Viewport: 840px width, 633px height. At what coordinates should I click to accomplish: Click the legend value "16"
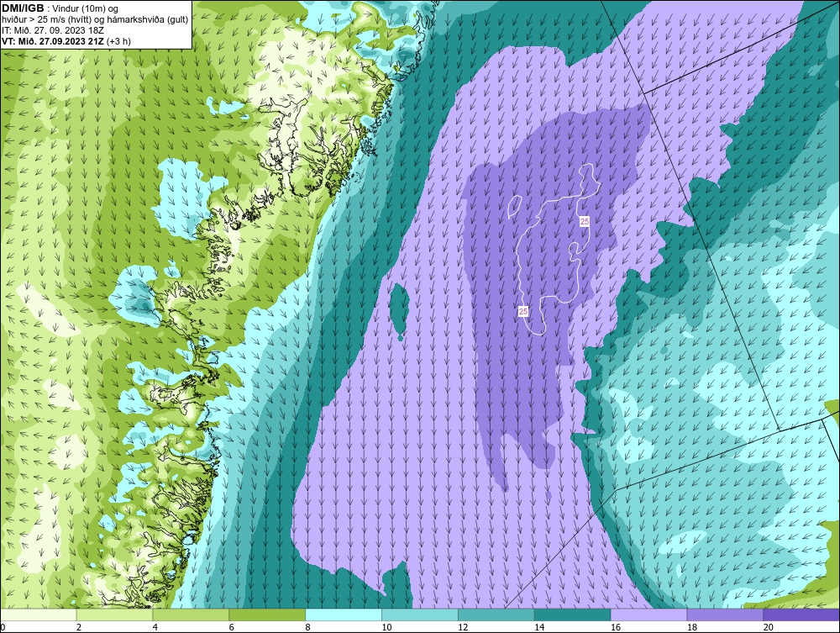(x=616, y=627)
